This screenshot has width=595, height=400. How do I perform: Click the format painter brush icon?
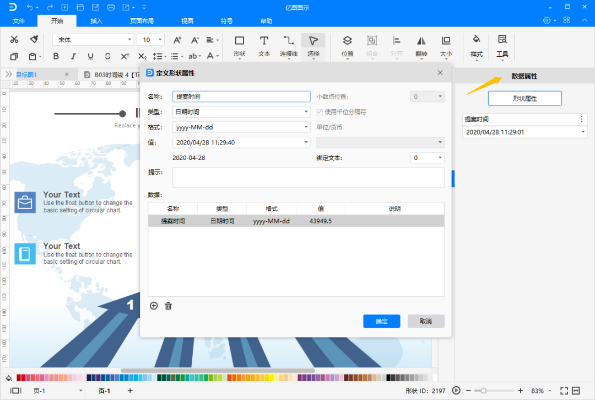coord(34,39)
